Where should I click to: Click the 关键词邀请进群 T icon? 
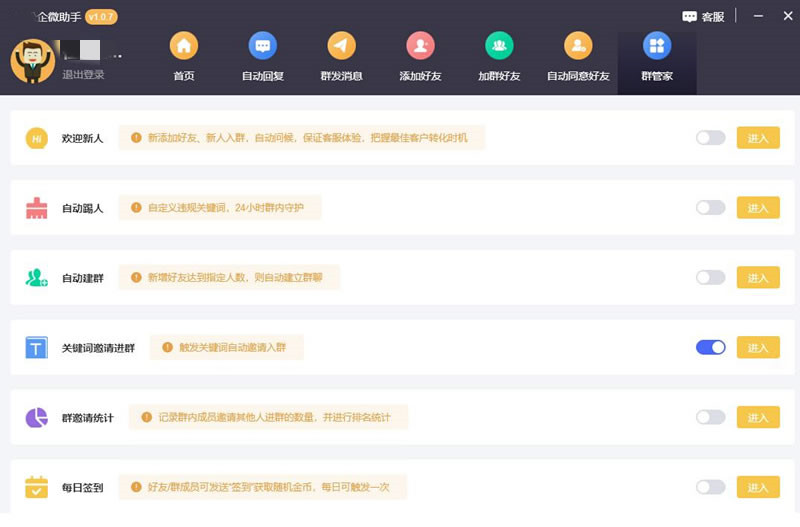point(37,348)
